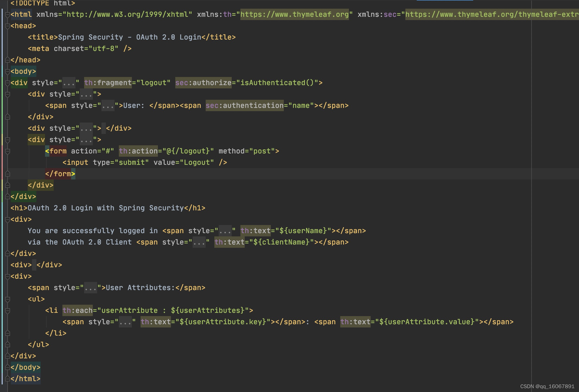Collapse the <li th:each> block

click(x=7, y=310)
